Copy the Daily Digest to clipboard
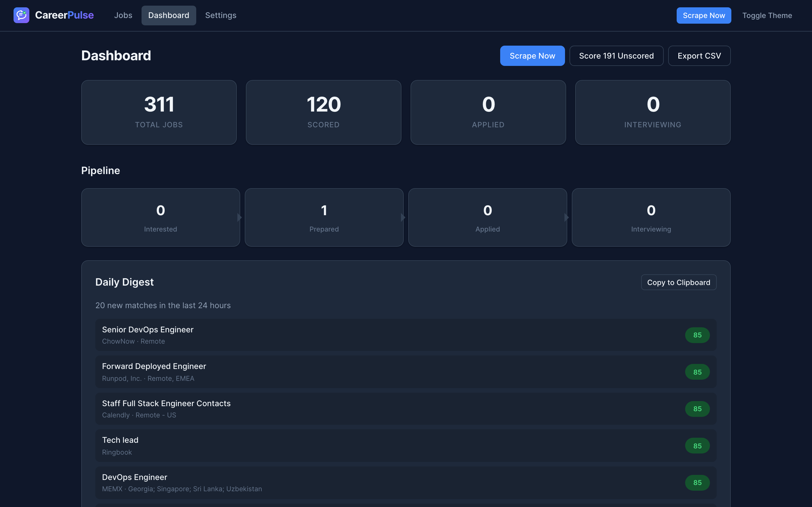The image size is (812, 507). [678, 282]
